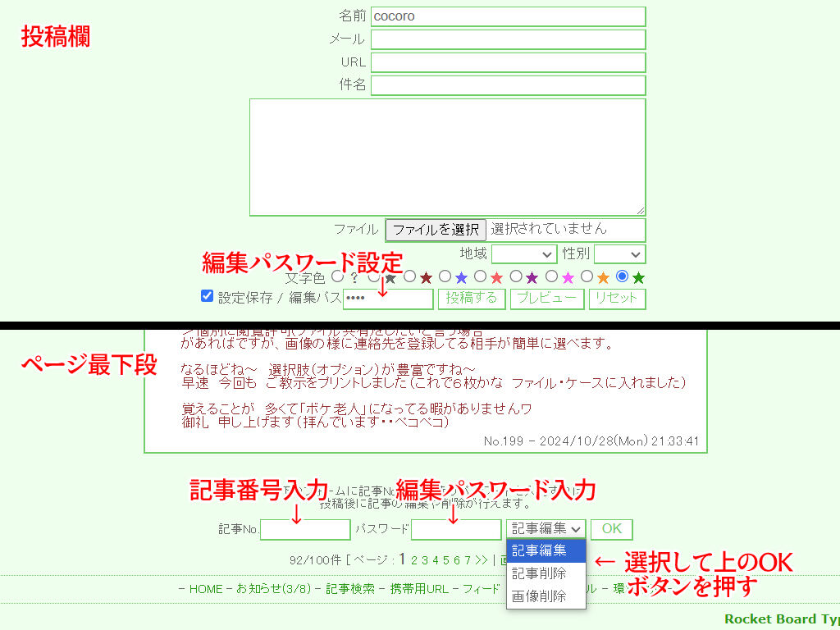Select the question mark random color option
Screen dimensions: 840x630
[x=338, y=277]
